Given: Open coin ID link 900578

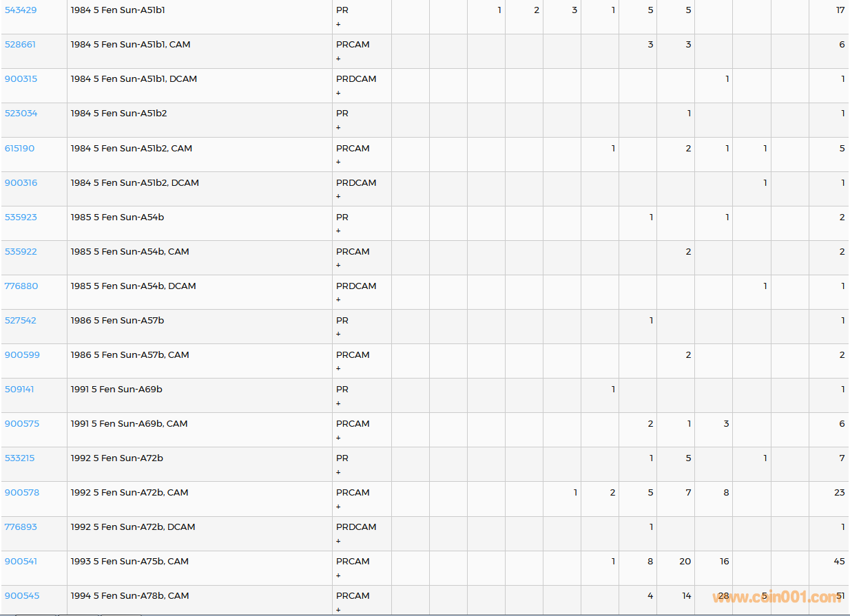Looking at the screenshot, I should coord(22,493).
